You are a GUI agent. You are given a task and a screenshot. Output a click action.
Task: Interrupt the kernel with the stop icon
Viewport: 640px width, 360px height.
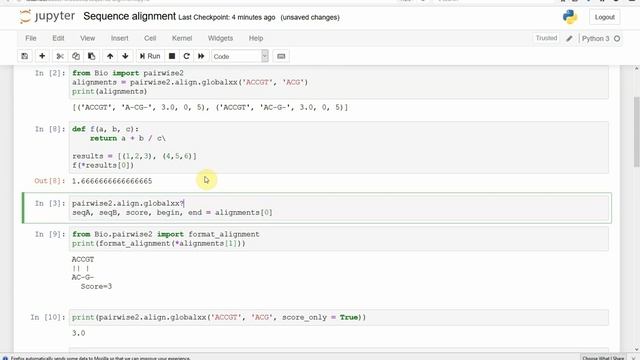tap(172, 56)
